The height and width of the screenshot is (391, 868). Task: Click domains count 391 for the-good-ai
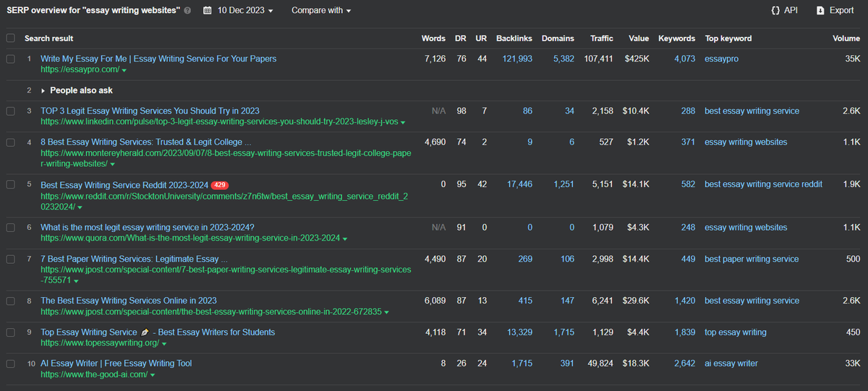point(567,364)
